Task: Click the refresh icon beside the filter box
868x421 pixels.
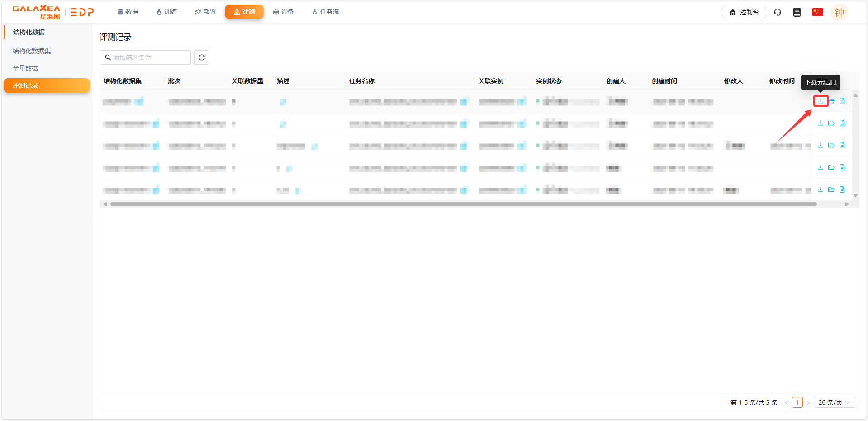Action: 202,57
